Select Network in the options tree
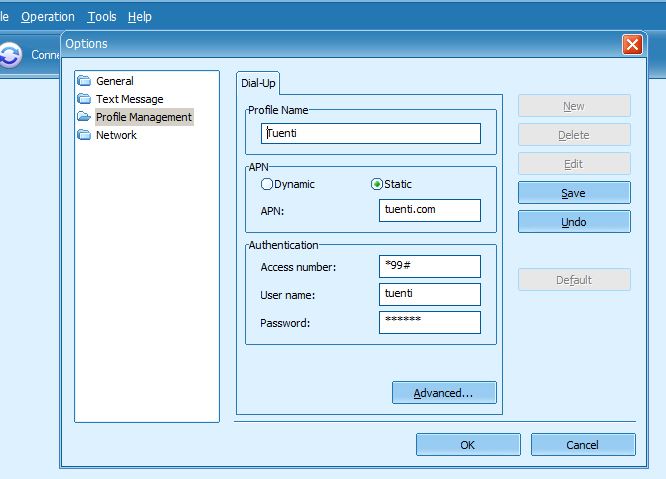Image resolution: width=666 pixels, height=479 pixels. click(116, 135)
